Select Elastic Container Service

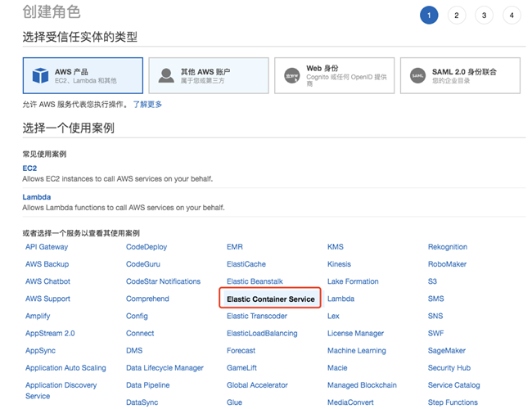[x=271, y=299]
